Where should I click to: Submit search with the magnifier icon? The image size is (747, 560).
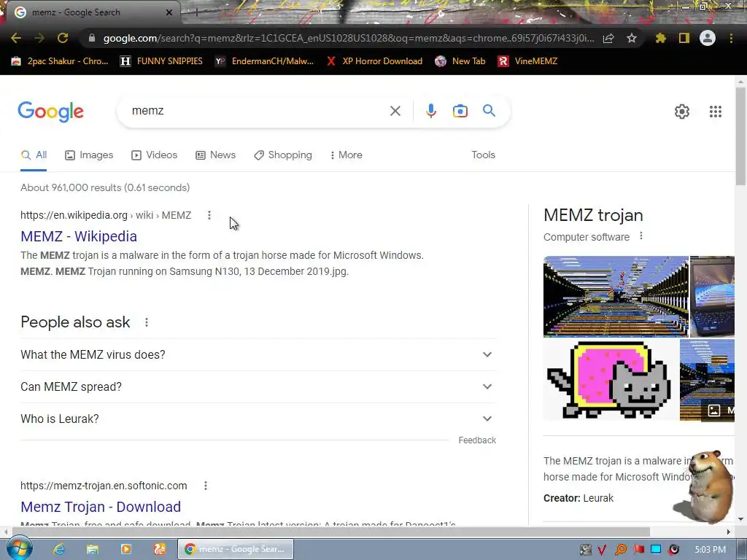(489, 111)
